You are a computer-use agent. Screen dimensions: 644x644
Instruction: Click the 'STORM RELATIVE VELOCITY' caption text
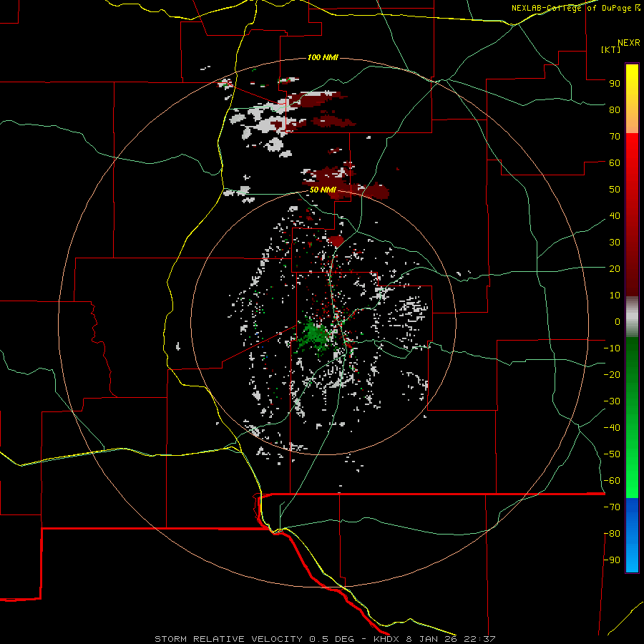click(x=228, y=639)
